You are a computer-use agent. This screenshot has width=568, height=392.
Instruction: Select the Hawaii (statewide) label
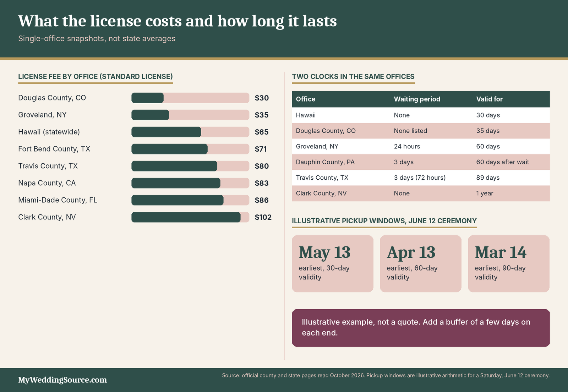click(x=49, y=132)
